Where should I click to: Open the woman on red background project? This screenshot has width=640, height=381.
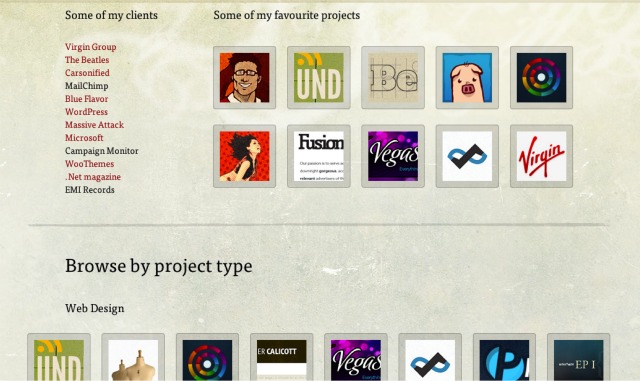pos(244,156)
